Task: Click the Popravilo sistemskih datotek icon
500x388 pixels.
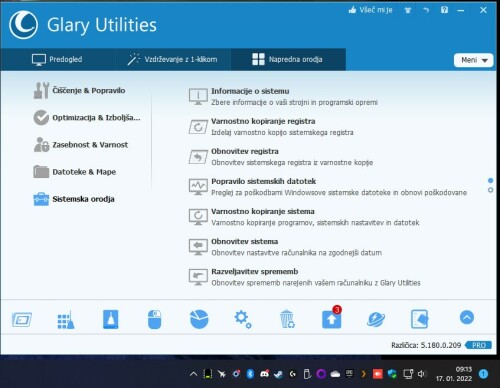Action: point(198,187)
